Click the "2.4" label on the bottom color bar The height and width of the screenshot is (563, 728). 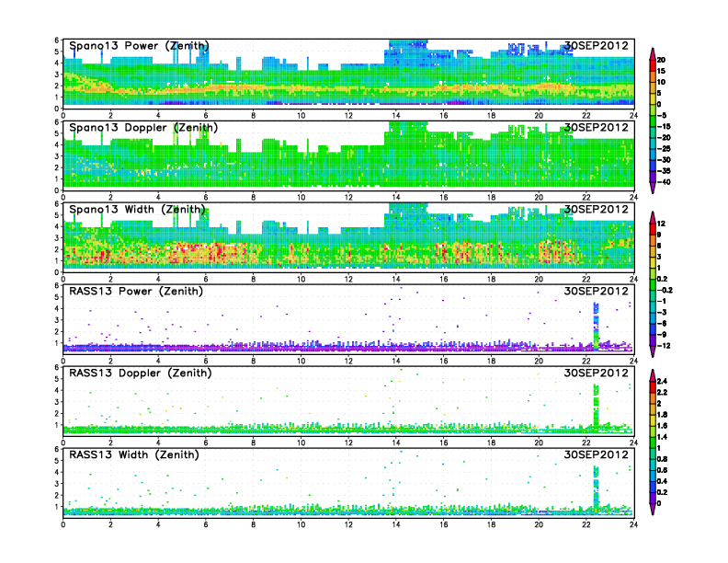pyautogui.click(x=662, y=382)
